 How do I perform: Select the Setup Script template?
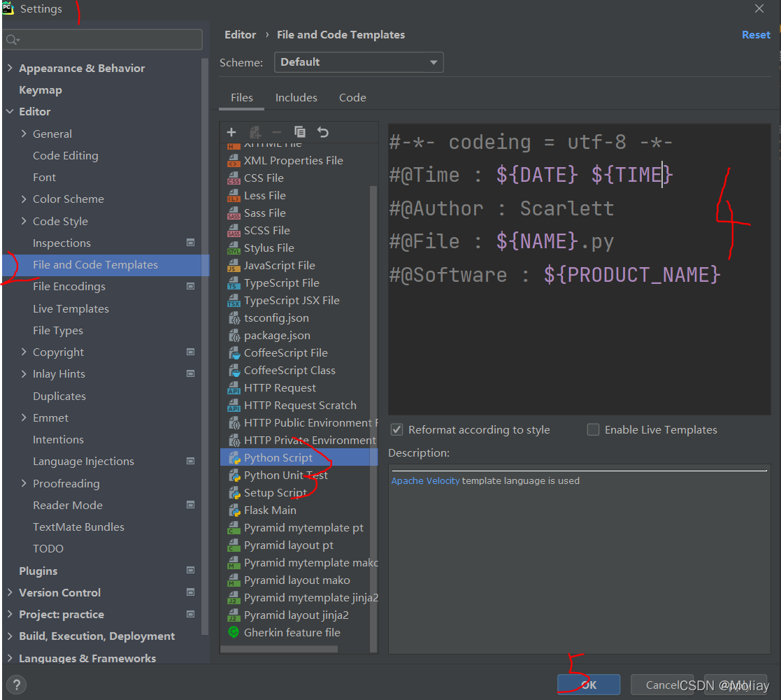275,493
